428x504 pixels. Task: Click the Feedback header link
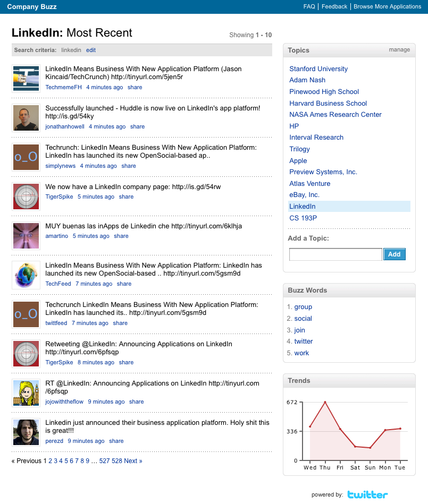pos(334,7)
